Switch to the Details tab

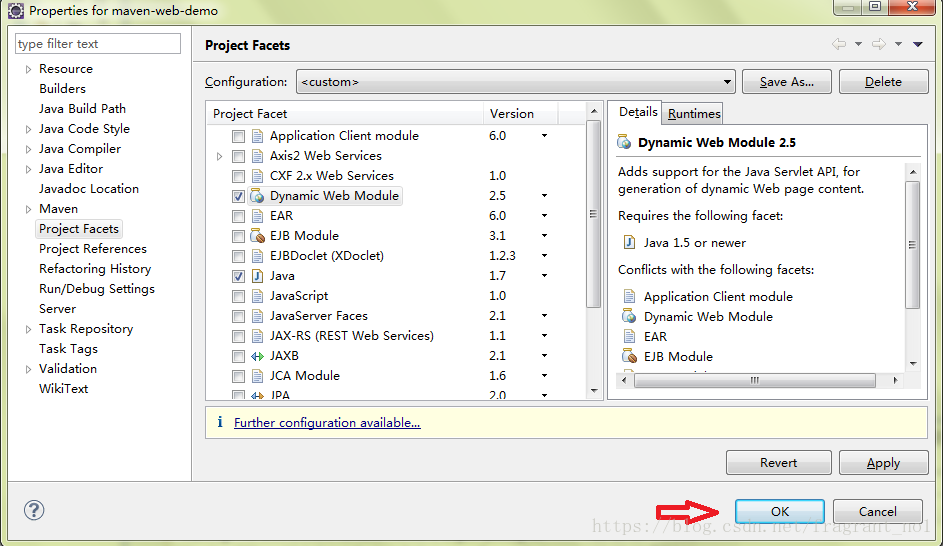(637, 112)
